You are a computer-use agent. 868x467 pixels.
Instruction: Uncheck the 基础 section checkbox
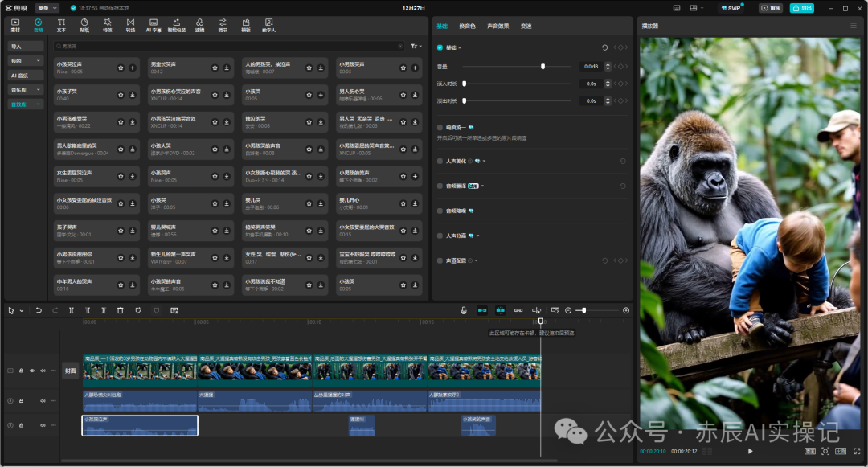click(x=440, y=47)
